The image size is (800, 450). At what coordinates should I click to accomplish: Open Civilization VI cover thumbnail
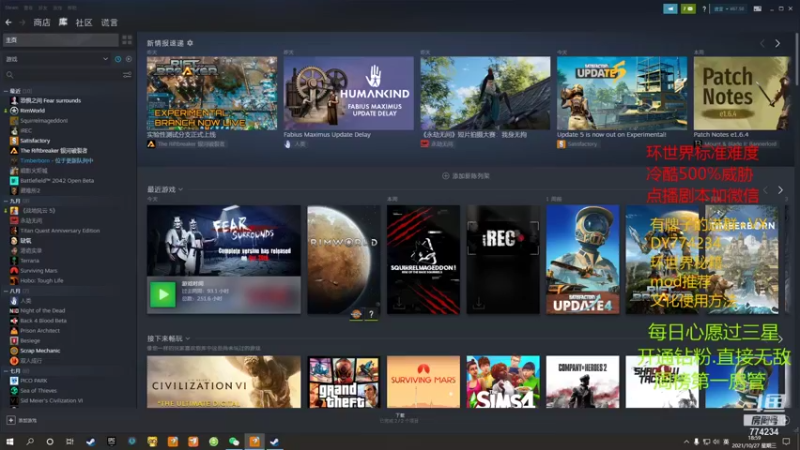pyautogui.click(x=223, y=382)
